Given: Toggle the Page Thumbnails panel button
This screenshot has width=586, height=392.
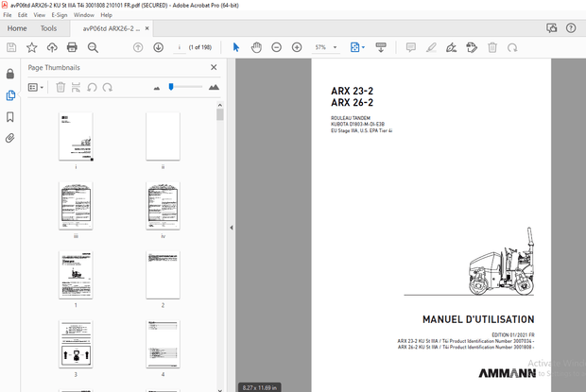Looking at the screenshot, I should 10,95.
